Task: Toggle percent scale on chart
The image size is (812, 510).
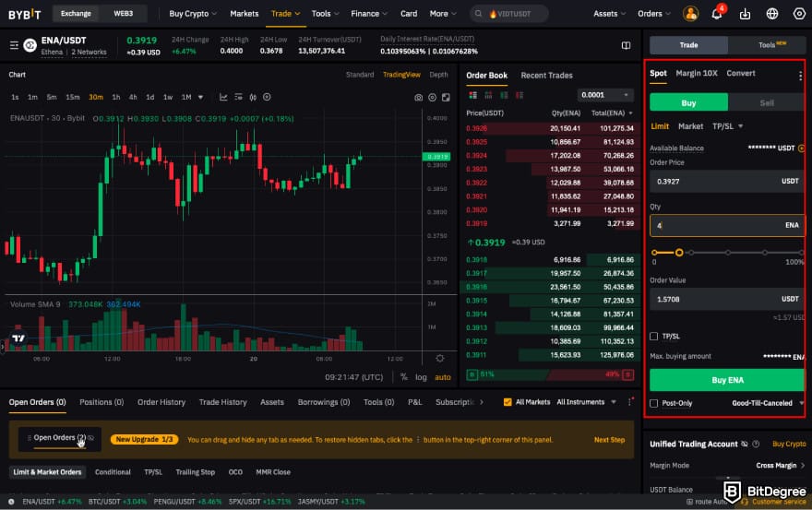Action: coord(404,377)
